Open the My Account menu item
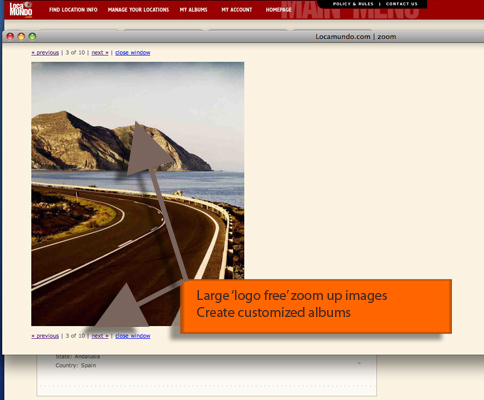 click(x=237, y=10)
